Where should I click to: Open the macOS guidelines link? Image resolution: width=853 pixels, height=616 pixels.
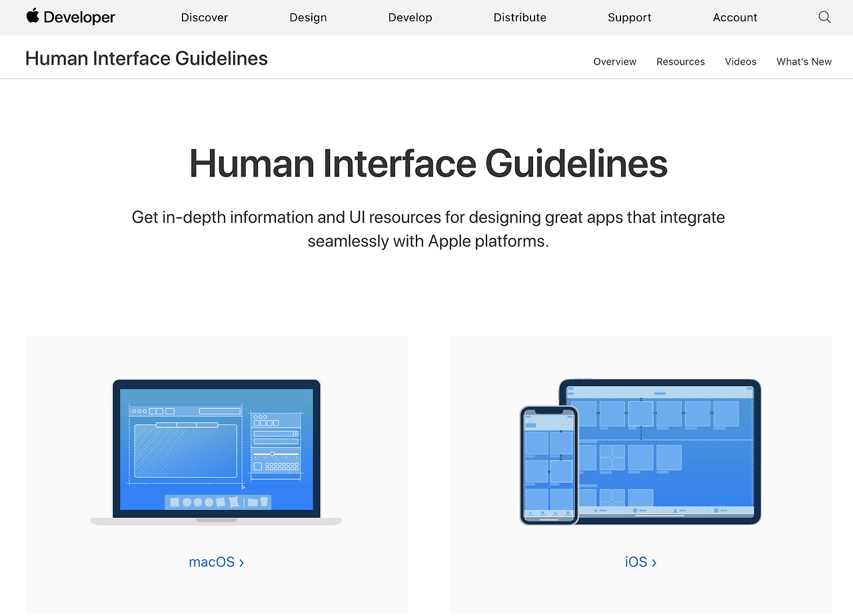[x=217, y=562]
